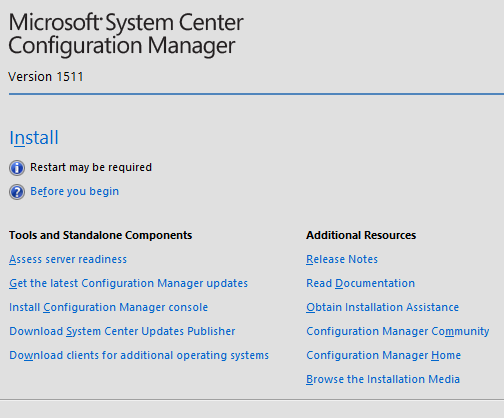This screenshot has width=504, height=418.
Task: Click the question mark help icon
Action: pos(17,192)
